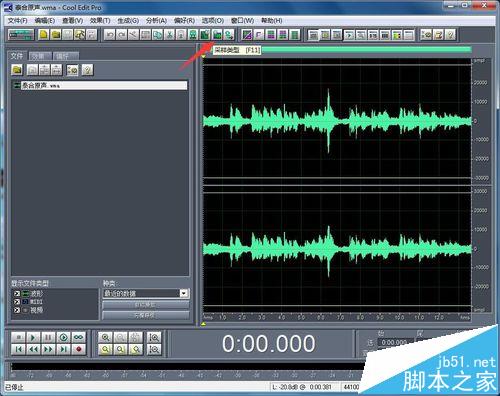Zoom out vertically with the lower vertical-zoom icon
The height and width of the screenshot is (396, 500).
(154, 349)
